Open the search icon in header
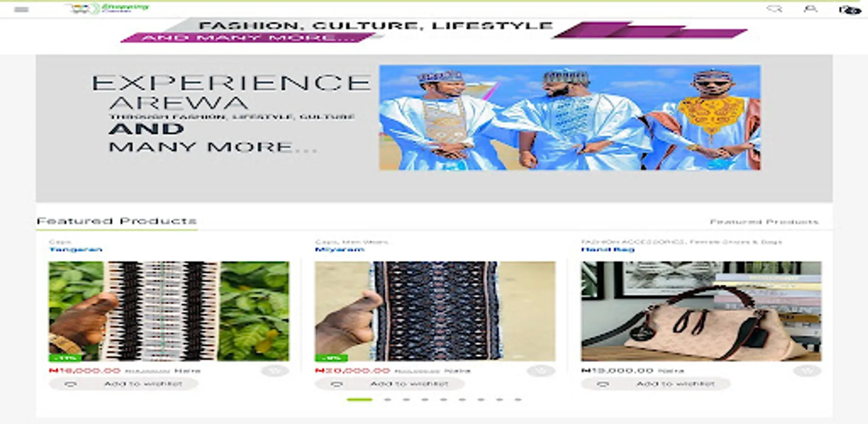 coord(774,9)
